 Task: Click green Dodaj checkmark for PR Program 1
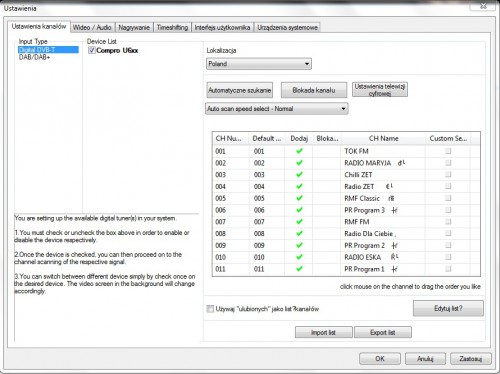pos(299,268)
